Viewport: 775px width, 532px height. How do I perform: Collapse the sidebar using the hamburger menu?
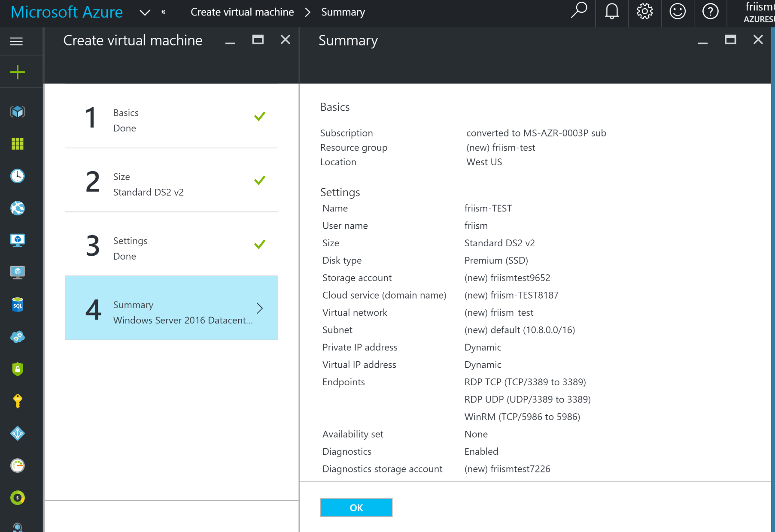tap(16, 41)
